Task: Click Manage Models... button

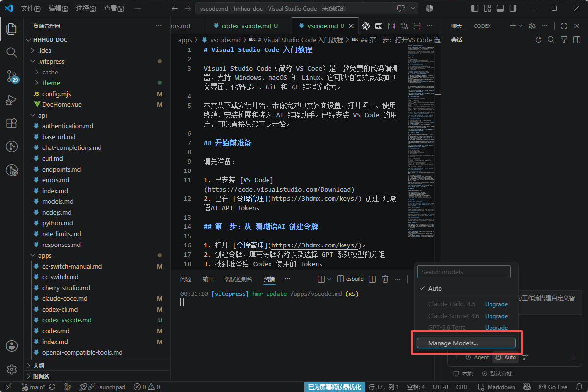Action: (x=466, y=343)
